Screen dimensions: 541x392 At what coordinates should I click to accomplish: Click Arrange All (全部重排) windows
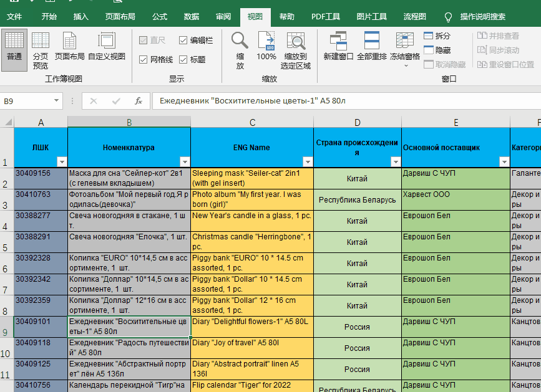tap(372, 47)
